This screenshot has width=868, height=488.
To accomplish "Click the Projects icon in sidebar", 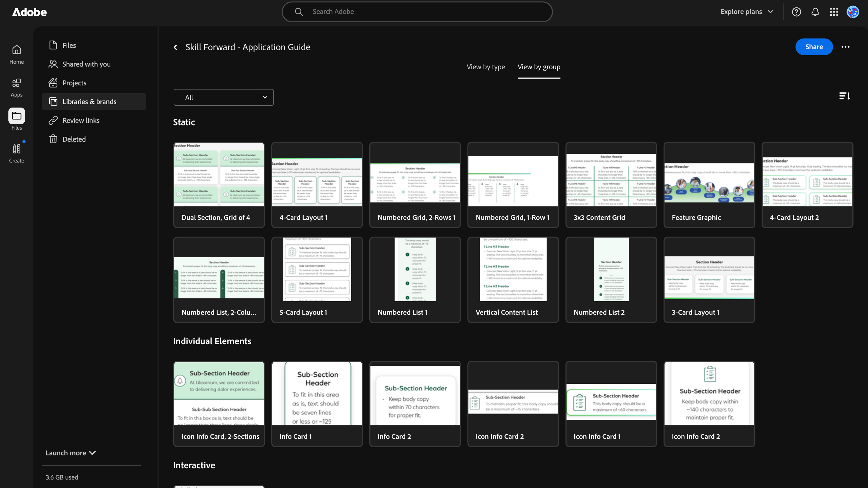I will [x=53, y=83].
